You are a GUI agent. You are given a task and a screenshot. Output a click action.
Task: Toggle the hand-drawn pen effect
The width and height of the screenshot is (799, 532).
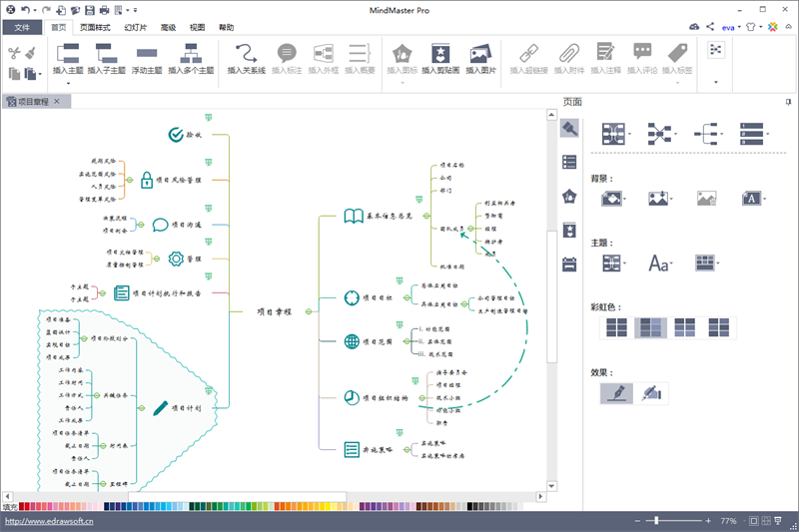(x=616, y=393)
